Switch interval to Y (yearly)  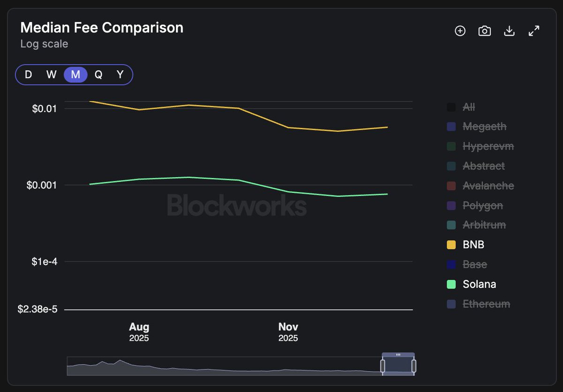(120, 75)
